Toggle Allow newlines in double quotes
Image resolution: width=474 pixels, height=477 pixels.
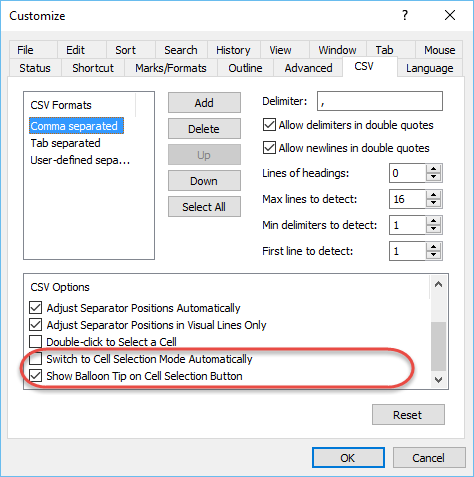click(x=269, y=148)
